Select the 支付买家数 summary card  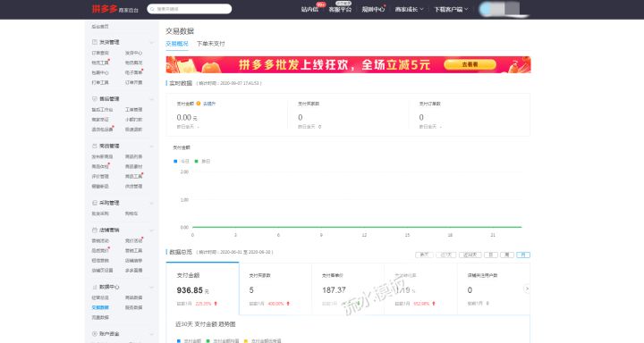275,289
